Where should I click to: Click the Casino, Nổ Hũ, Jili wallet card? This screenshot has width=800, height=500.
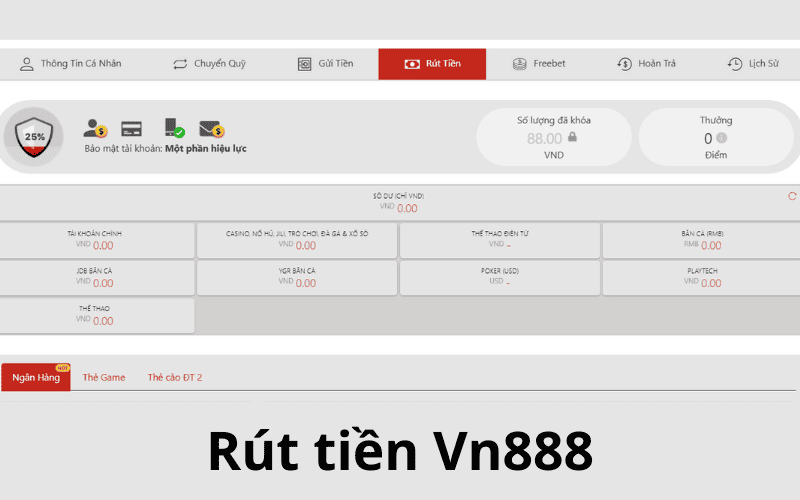[x=297, y=240]
